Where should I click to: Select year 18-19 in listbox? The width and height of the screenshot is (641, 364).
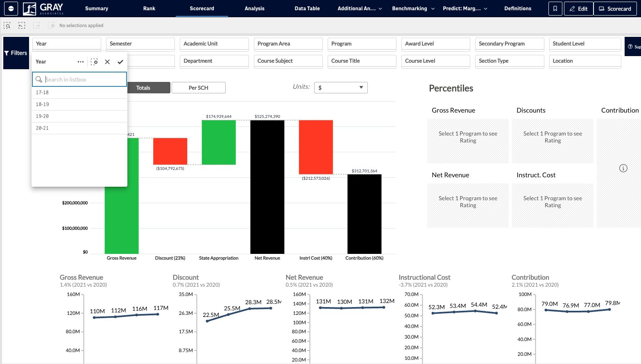(79, 104)
